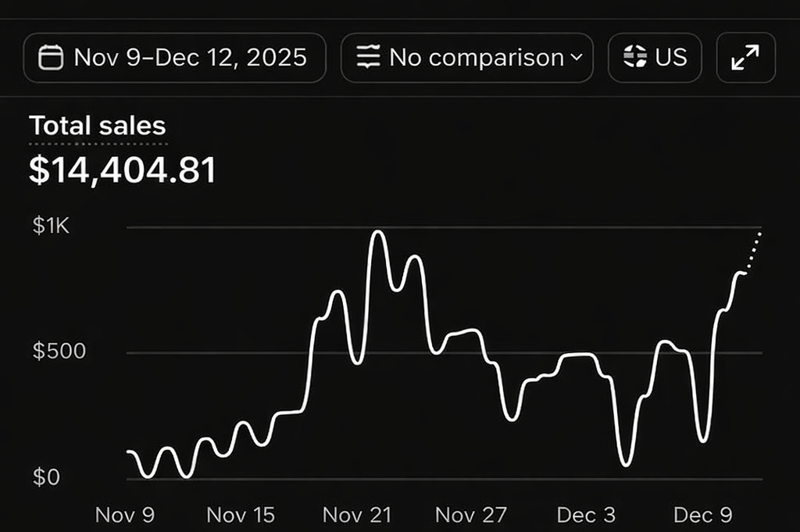
Task: Open the Nov 9–Dec 12, 2025 date range
Action: [x=174, y=58]
